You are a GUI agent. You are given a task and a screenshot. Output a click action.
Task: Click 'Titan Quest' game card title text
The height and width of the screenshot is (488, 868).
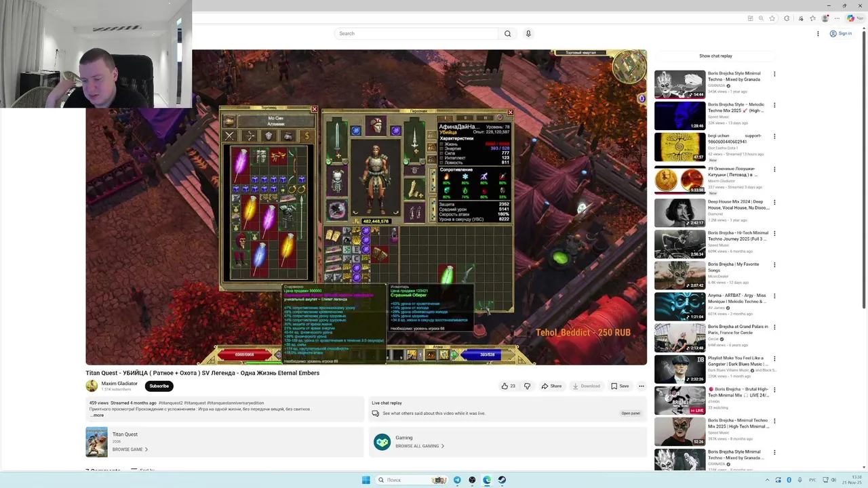click(125, 434)
